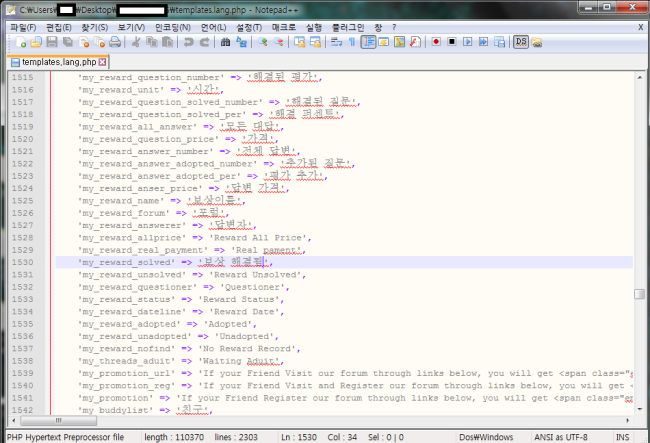Screen dimensions: 650x443
Task: Open the 인코딩(N) encoding menu
Action: pyautogui.click(x=172, y=26)
